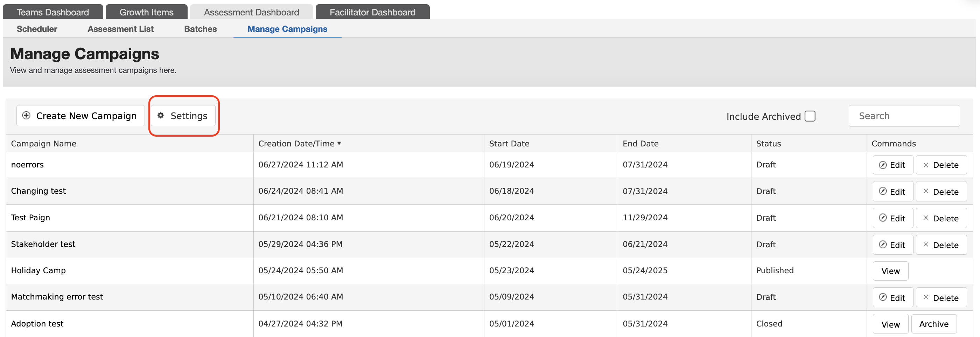Click Adoption test campaign name
The image size is (980, 337).
click(37, 324)
